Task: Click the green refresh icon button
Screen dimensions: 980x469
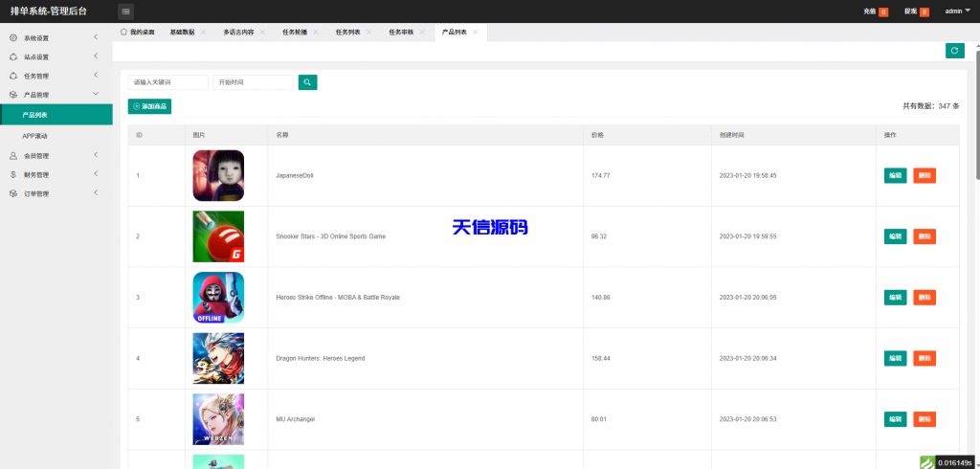Action: (954, 51)
